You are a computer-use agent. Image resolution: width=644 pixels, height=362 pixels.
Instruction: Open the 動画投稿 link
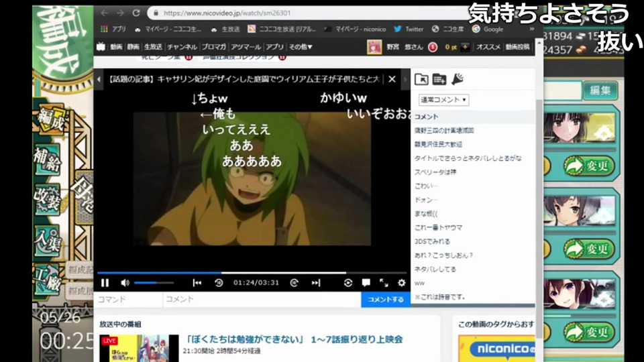pos(517,47)
